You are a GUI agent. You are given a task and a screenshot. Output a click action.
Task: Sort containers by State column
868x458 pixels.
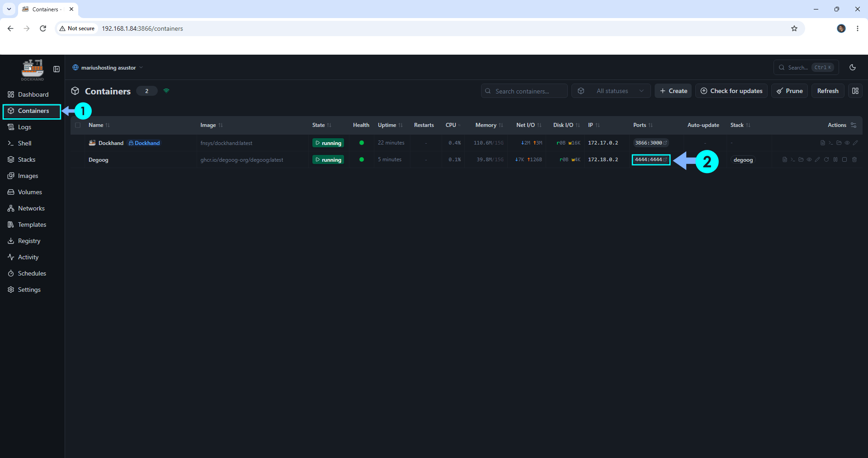click(x=322, y=125)
